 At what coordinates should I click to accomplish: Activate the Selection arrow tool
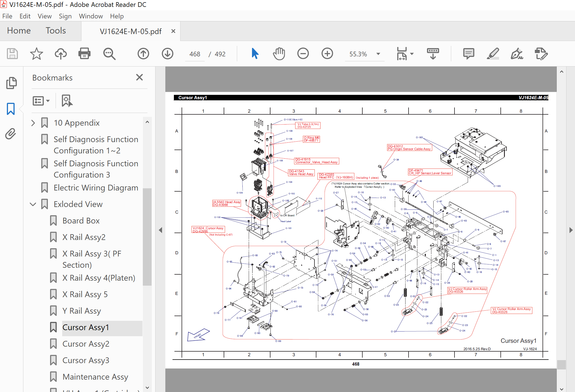click(x=255, y=54)
